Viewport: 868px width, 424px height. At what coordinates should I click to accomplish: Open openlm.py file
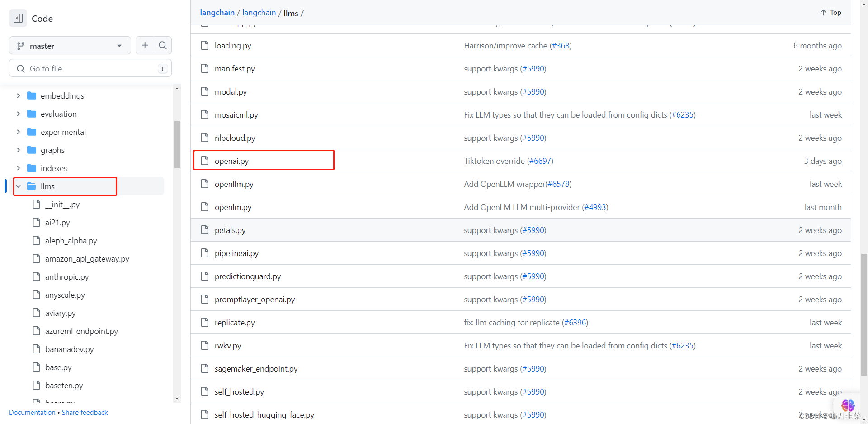[233, 207]
